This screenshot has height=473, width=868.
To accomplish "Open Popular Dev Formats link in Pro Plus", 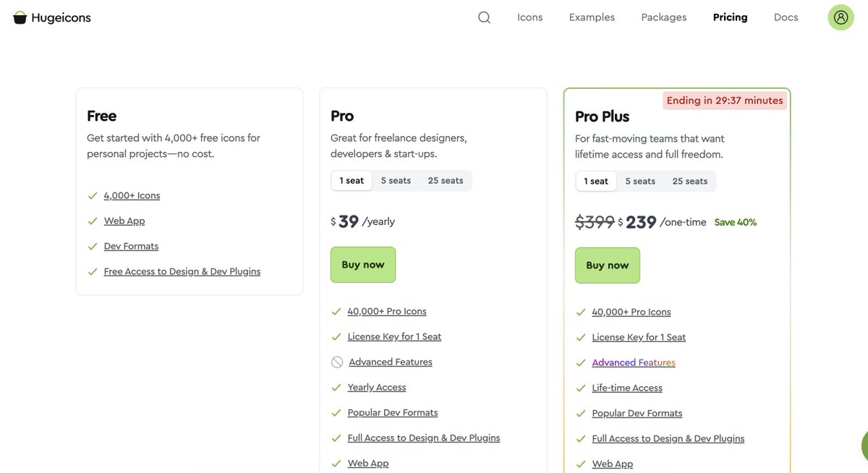I will coord(637,414).
